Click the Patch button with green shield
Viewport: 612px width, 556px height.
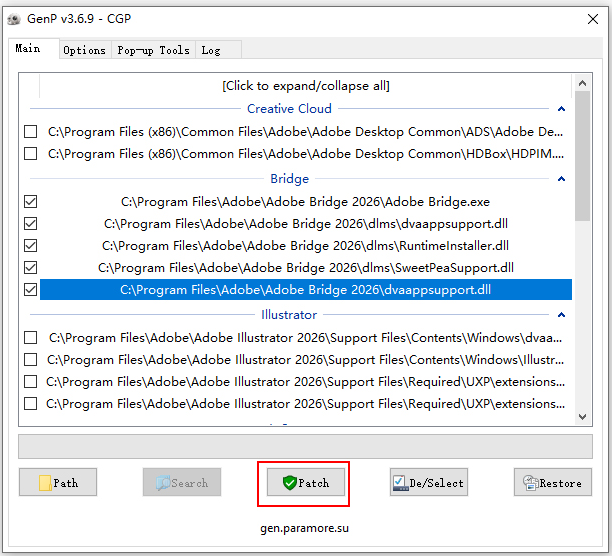pyautogui.click(x=306, y=482)
